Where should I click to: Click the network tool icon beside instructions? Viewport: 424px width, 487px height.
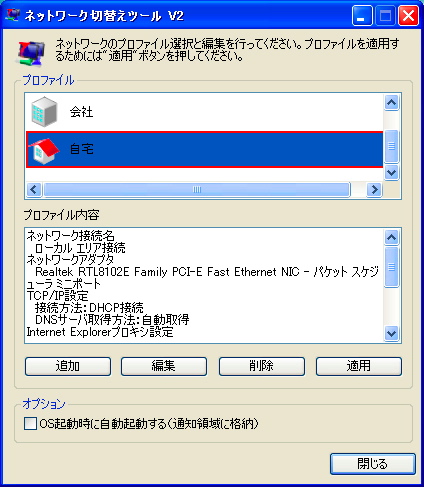coord(30,53)
